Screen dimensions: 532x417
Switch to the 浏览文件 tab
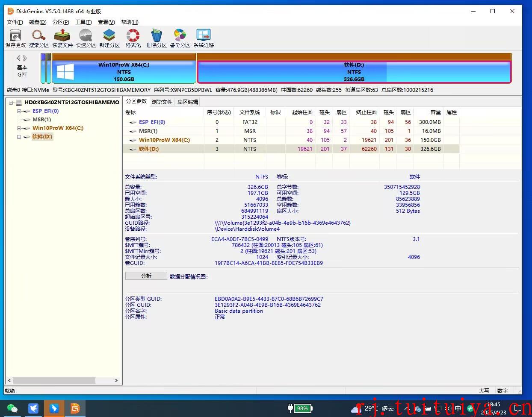click(x=162, y=102)
